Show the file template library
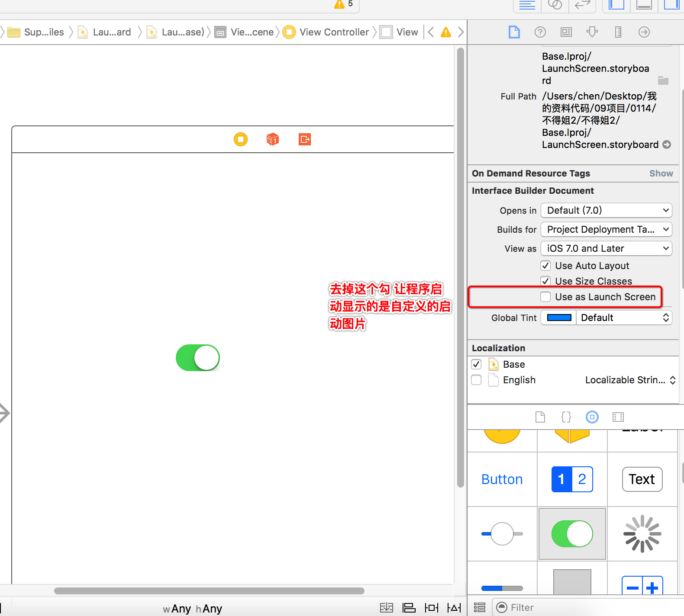The height and width of the screenshot is (616, 684). 540,417
